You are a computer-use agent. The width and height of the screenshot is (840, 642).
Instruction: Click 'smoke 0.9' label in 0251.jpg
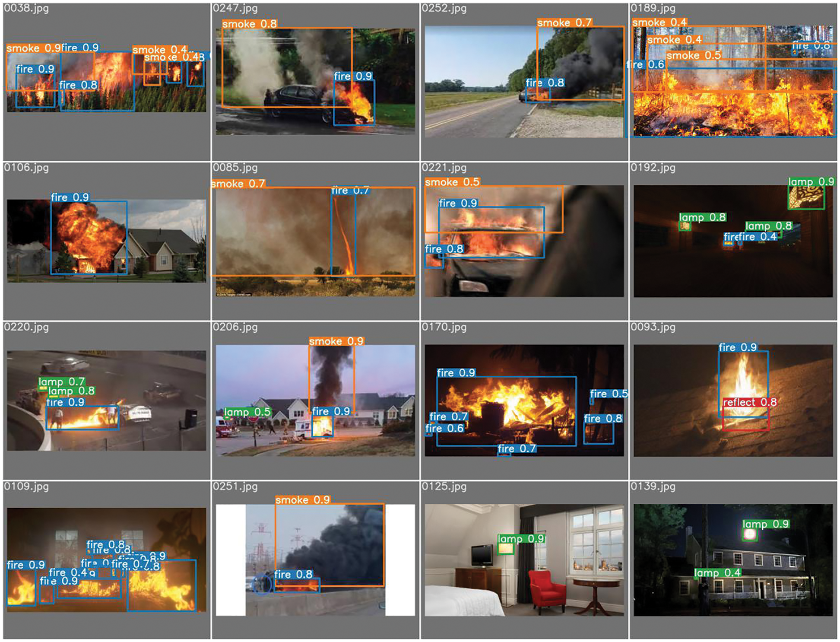[x=303, y=500]
